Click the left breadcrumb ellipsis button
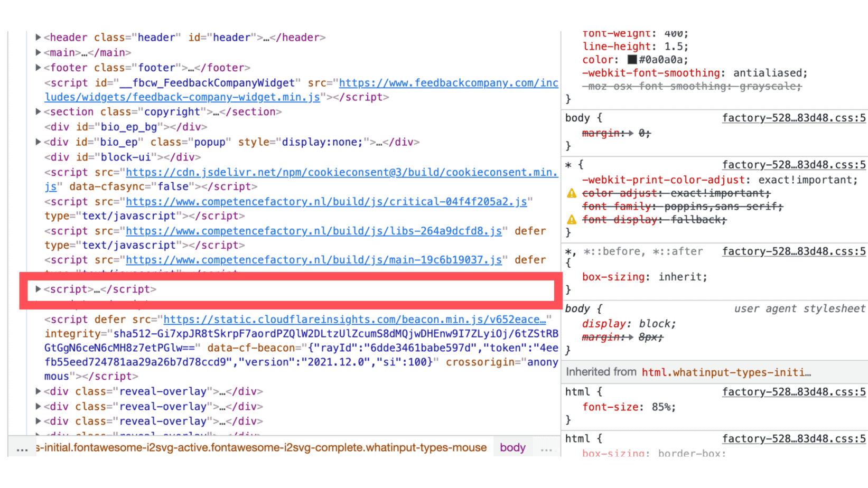Screen dimensions: 868x488 click(x=22, y=449)
